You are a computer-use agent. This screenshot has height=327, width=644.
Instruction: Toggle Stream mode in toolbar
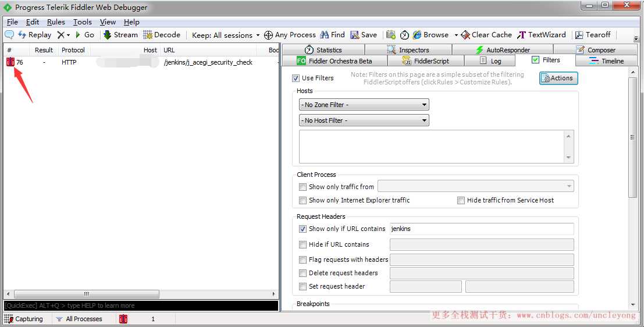[120, 35]
